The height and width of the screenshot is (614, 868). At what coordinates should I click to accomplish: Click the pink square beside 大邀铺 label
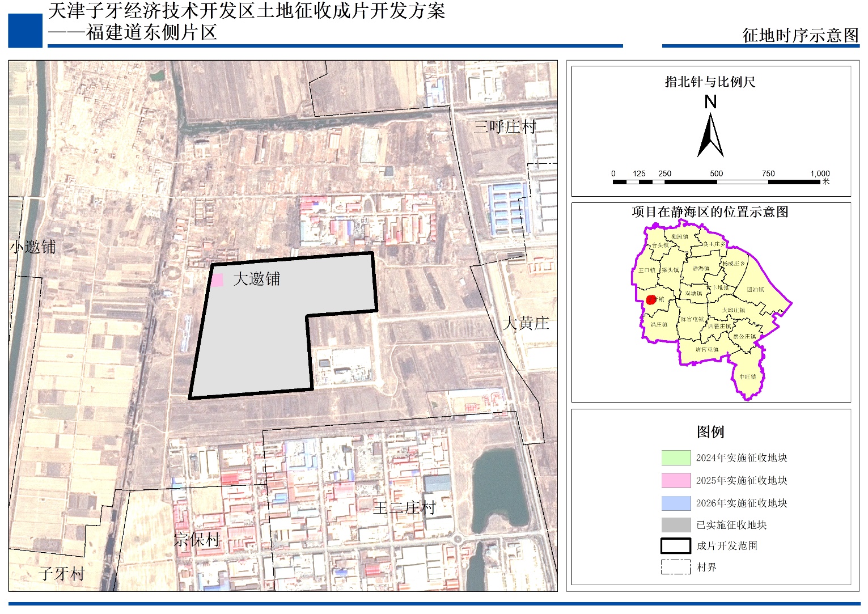(218, 280)
